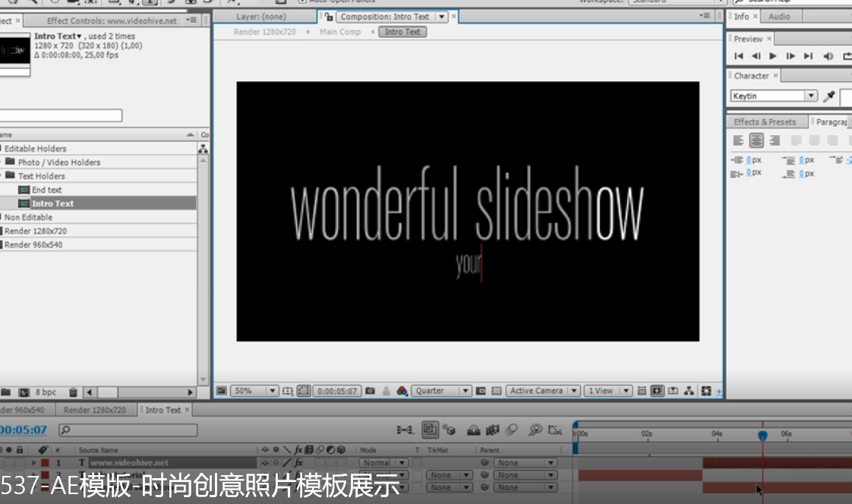Screen dimensions: 852x504
Task: Step back one frame in Preview panel
Action: point(756,56)
